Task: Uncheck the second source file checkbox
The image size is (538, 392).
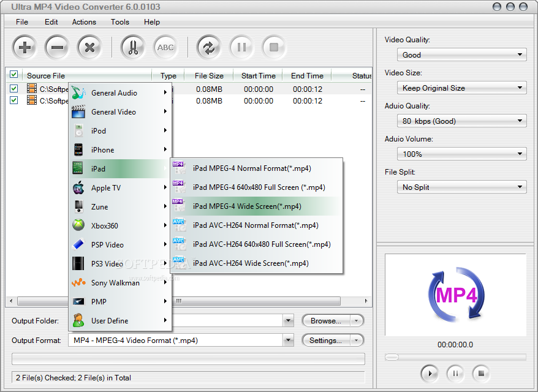Action: tap(13, 100)
